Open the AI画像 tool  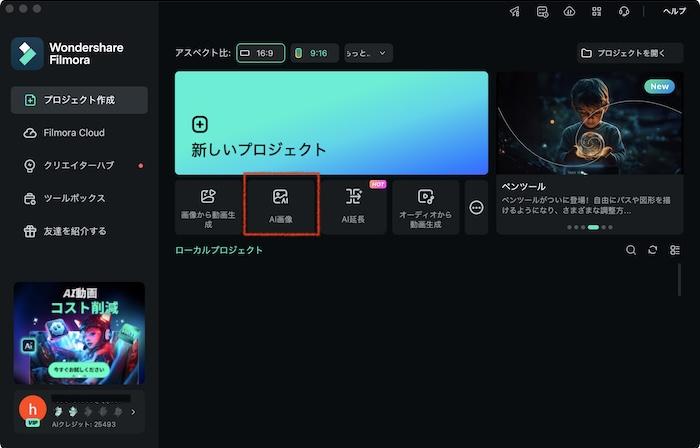tap(281, 207)
